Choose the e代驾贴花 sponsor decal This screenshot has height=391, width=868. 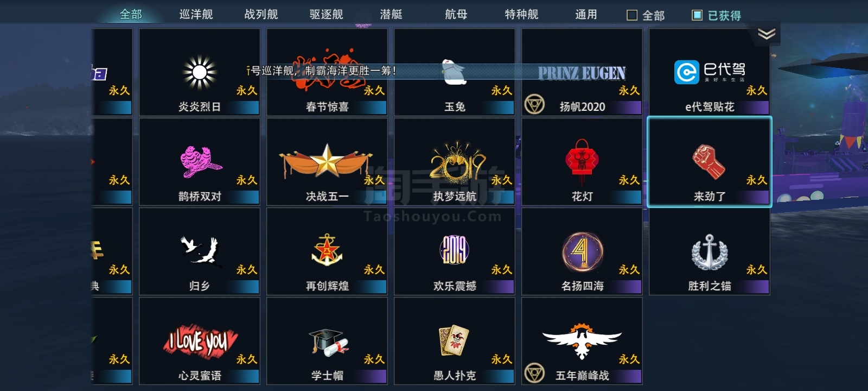(x=710, y=72)
